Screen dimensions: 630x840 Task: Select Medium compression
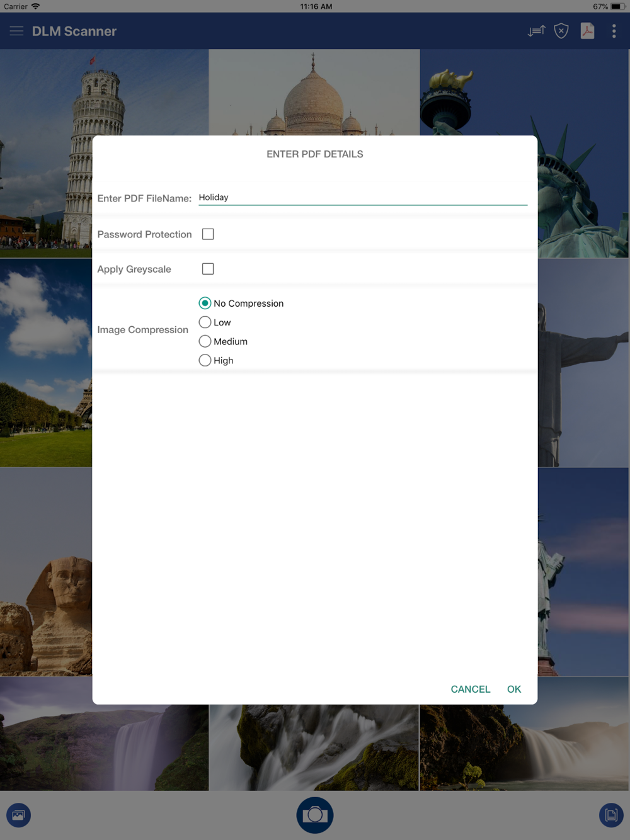coord(223,341)
